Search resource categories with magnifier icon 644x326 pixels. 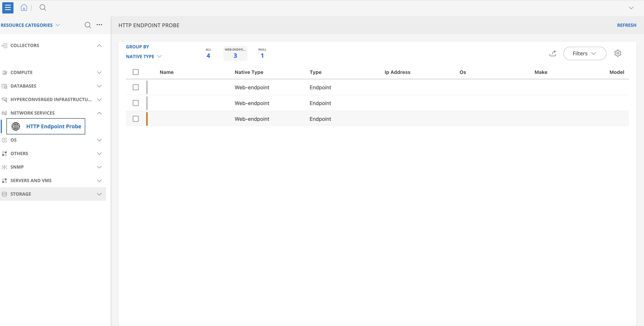[x=88, y=25]
